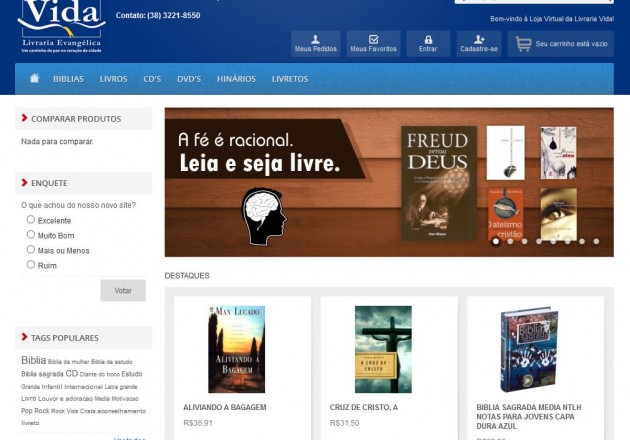Select Mais ou Menos poll option
This screenshot has height=440, width=630.
coord(31,249)
